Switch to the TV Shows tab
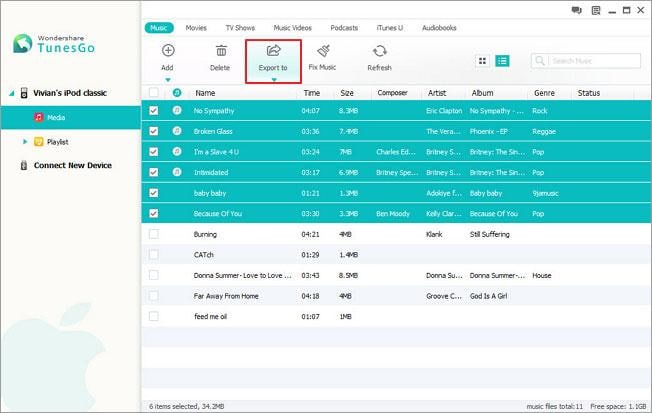The height and width of the screenshot is (413, 652). tap(240, 28)
